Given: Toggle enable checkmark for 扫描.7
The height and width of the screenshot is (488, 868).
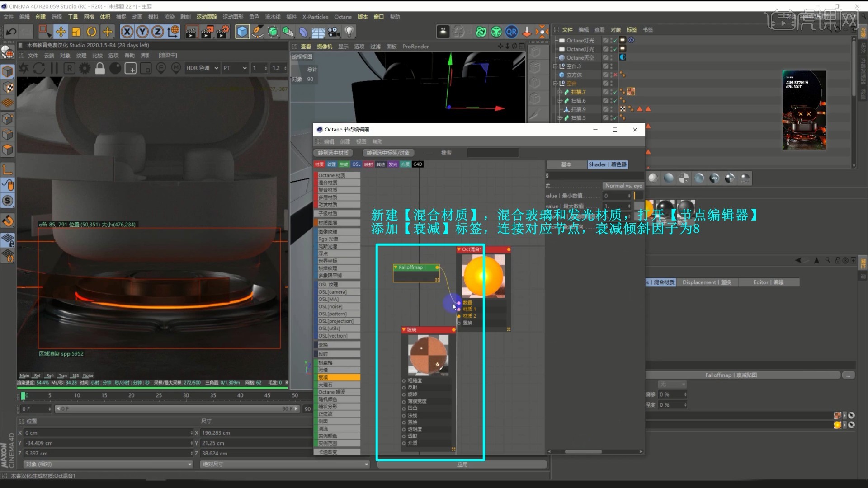Looking at the screenshot, I should [615, 92].
